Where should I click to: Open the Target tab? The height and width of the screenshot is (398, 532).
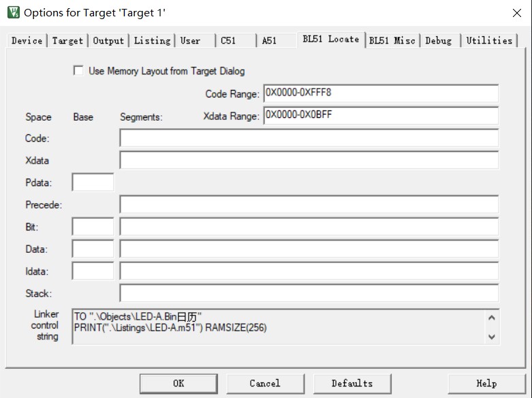pyautogui.click(x=67, y=41)
